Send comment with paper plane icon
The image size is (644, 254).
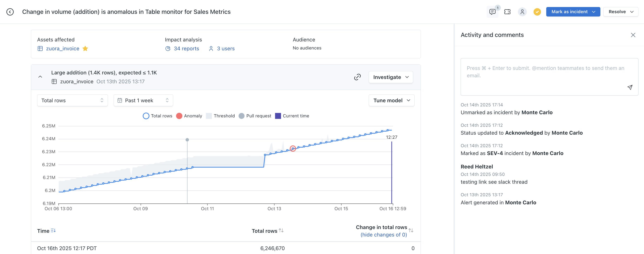click(630, 87)
